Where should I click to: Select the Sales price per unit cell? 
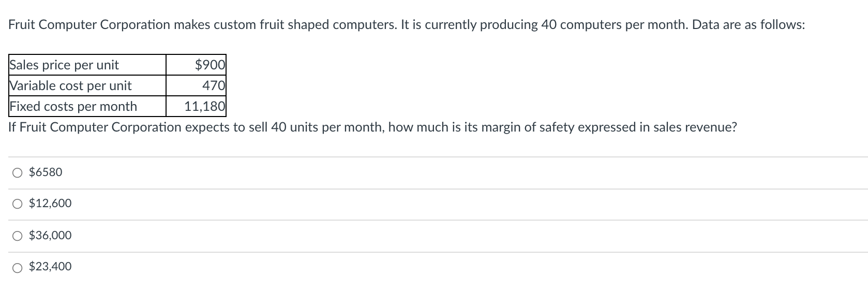[87, 65]
